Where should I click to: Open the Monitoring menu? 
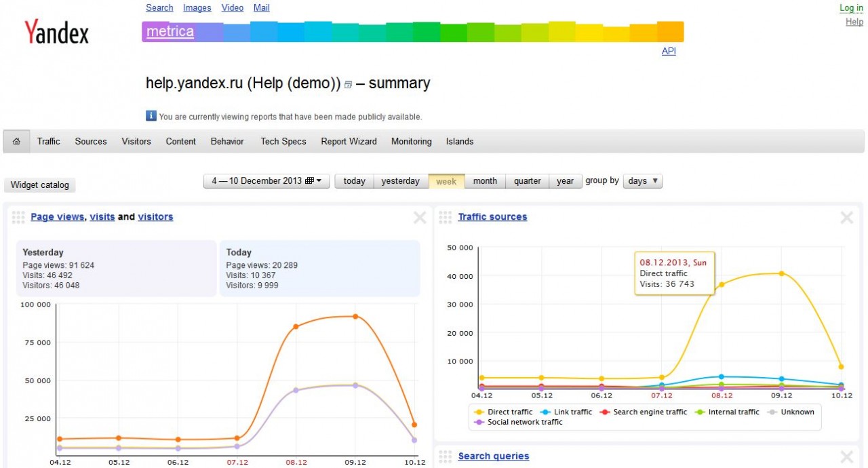tap(412, 142)
